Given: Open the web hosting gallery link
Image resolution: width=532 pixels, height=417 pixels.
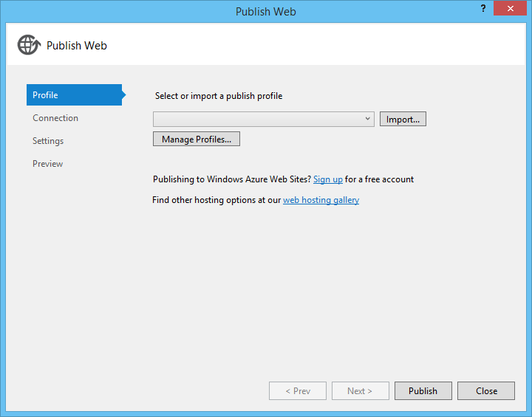Looking at the screenshot, I should pyautogui.click(x=321, y=200).
